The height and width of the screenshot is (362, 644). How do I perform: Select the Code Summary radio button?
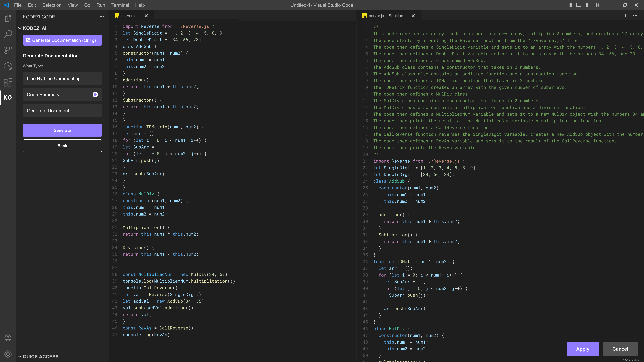point(95,94)
